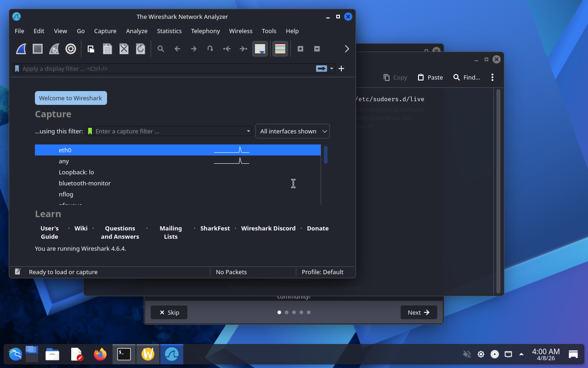Click the stop capture square icon

click(38, 49)
